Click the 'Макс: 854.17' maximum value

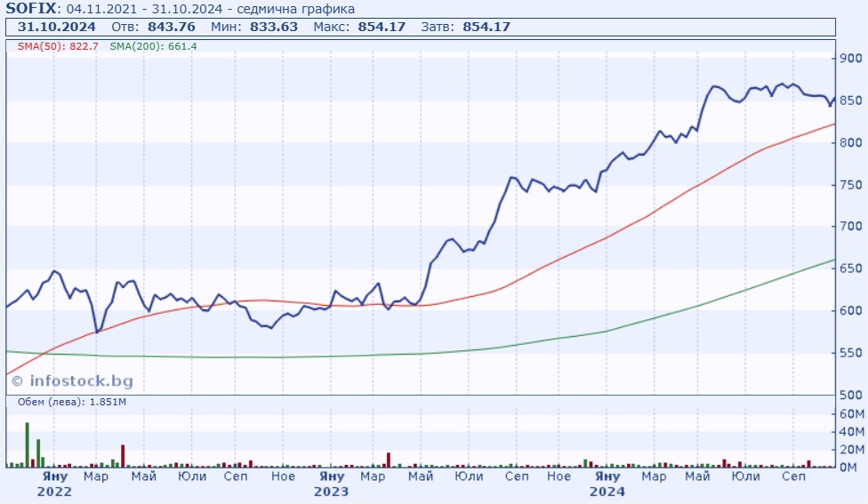click(x=359, y=27)
